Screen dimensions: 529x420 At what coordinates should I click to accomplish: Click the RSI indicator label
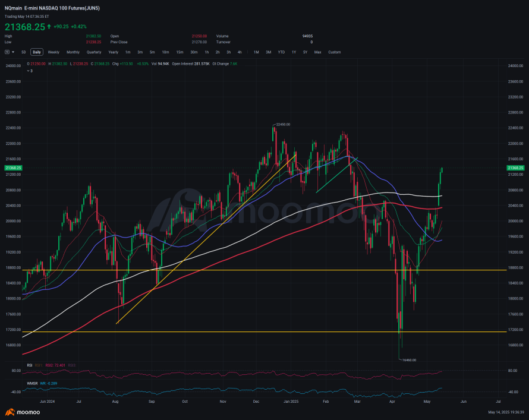click(30, 365)
